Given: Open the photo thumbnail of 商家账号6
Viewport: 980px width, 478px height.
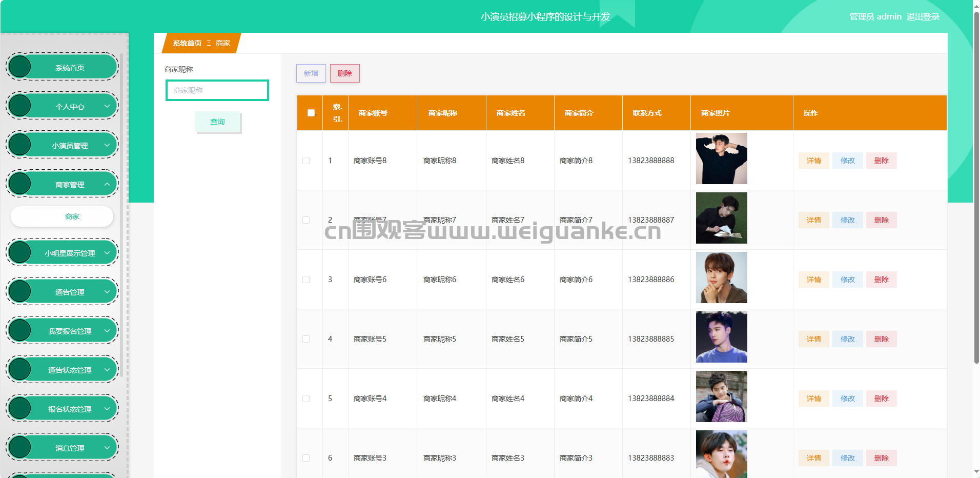Looking at the screenshot, I should [x=722, y=277].
